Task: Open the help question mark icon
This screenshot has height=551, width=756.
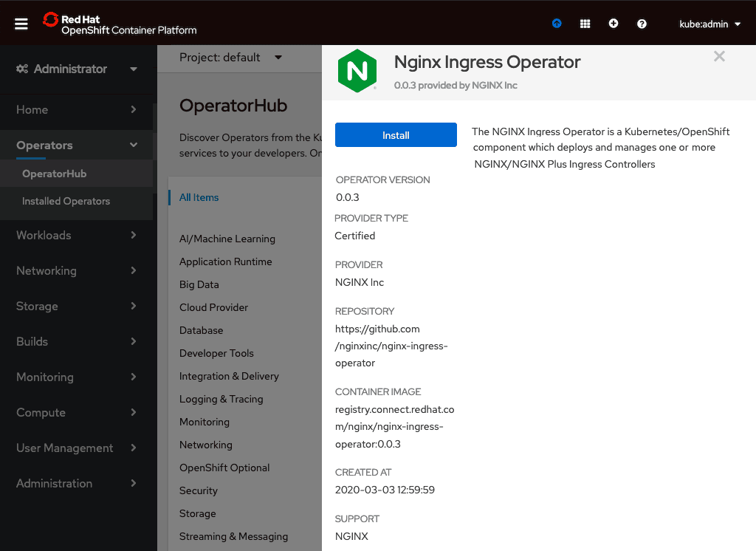Action: pos(642,24)
